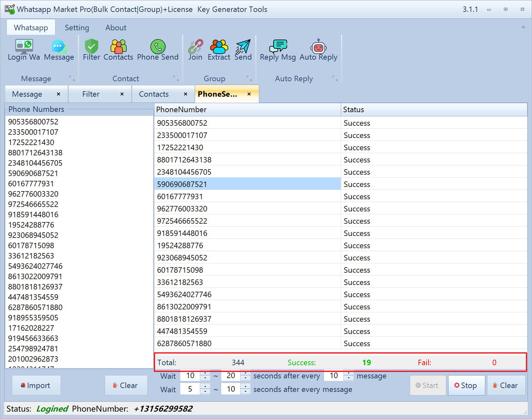
Task: Click the Import button
Action: pos(36,385)
